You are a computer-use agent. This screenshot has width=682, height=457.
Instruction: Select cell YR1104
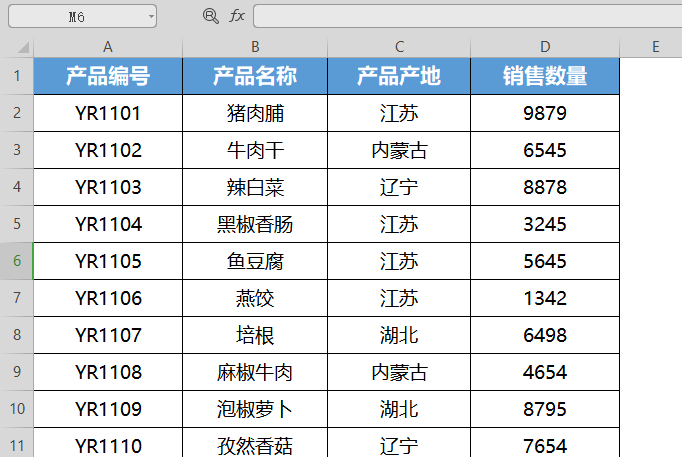pyautogui.click(x=108, y=224)
